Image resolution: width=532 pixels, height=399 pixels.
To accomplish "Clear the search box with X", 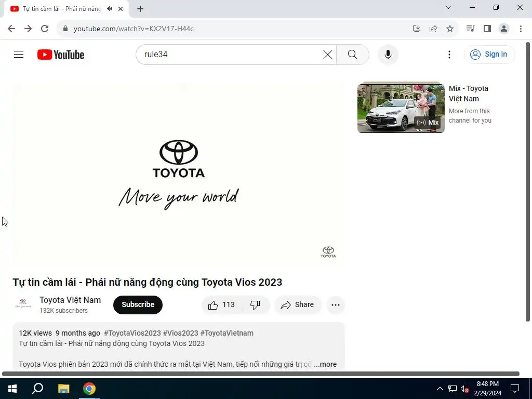I will tap(327, 54).
